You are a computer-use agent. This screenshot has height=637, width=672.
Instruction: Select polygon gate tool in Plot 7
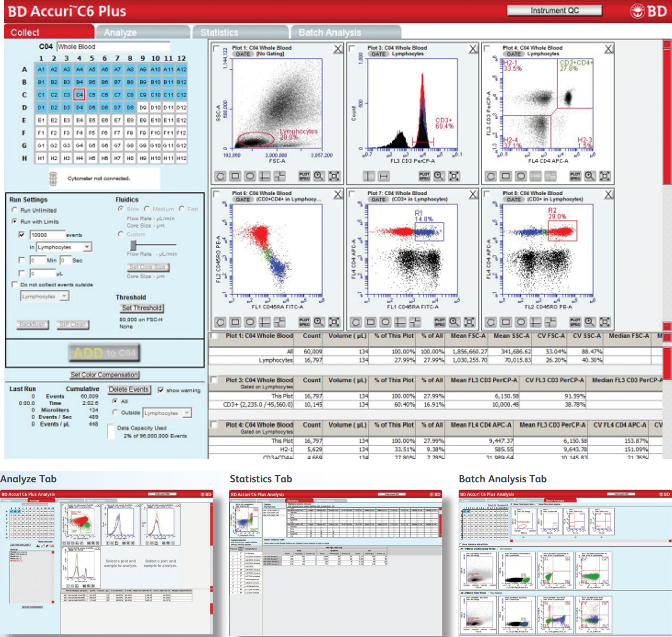point(356,322)
